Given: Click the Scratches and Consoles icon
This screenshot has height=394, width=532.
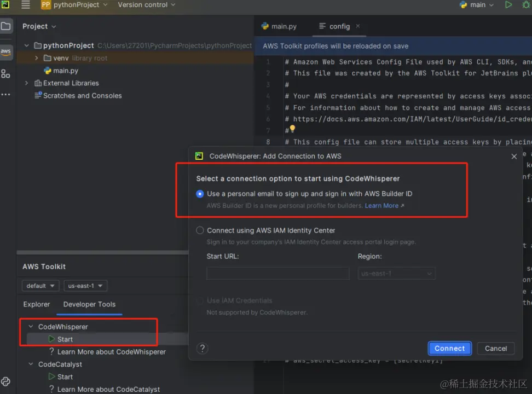Looking at the screenshot, I should [38, 95].
